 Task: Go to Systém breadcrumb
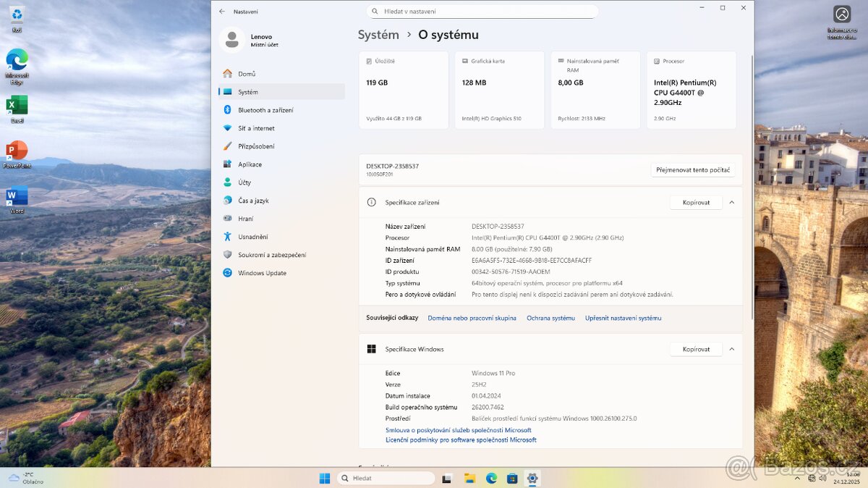tap(378, 34)
